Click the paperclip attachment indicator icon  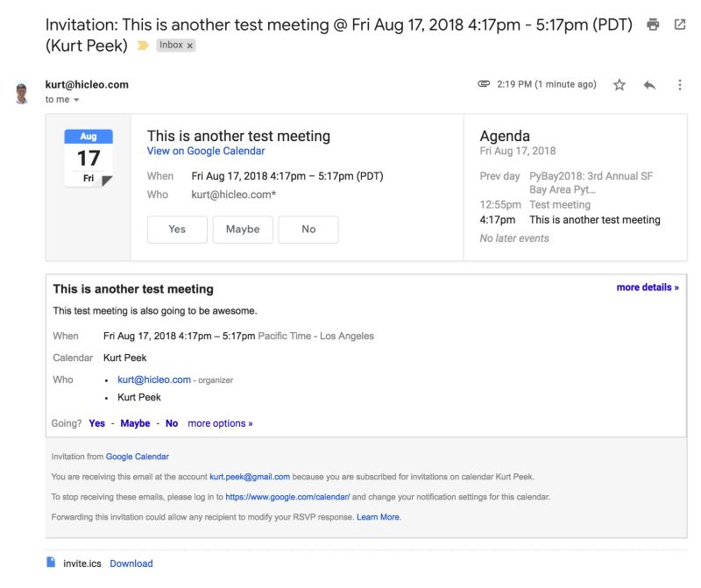click(485, 84)
